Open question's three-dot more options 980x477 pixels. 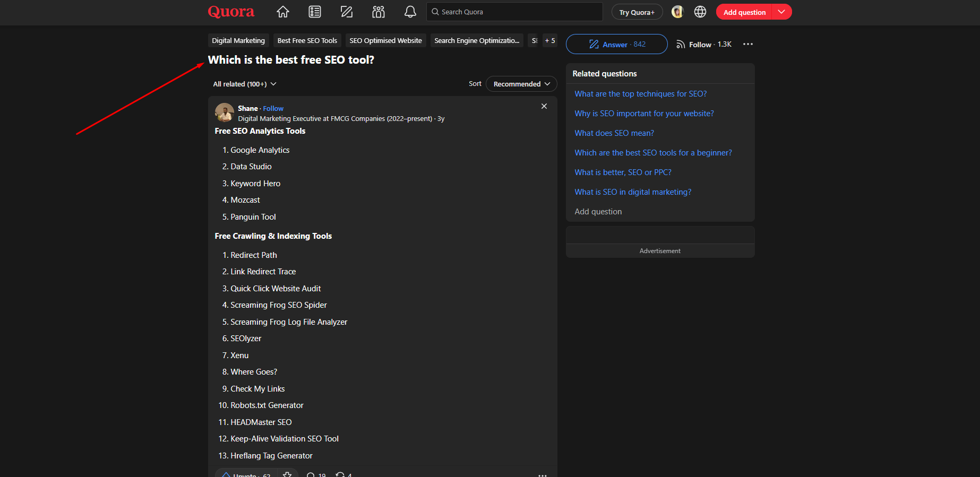pyautogui.click(x=748, y=44)
